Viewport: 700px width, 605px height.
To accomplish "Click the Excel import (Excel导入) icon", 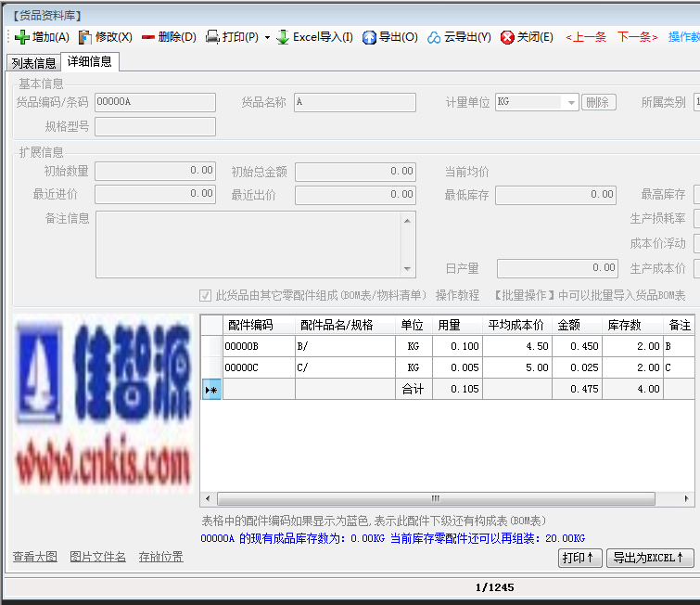I will point(283,37).
